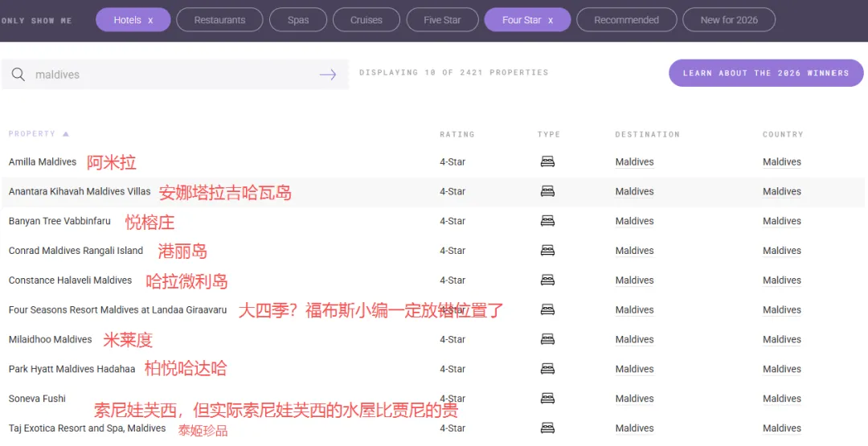Screen dimensions: 868x446
Task: Click the active Four Star filter chip
Action: [x=527, y=20]
